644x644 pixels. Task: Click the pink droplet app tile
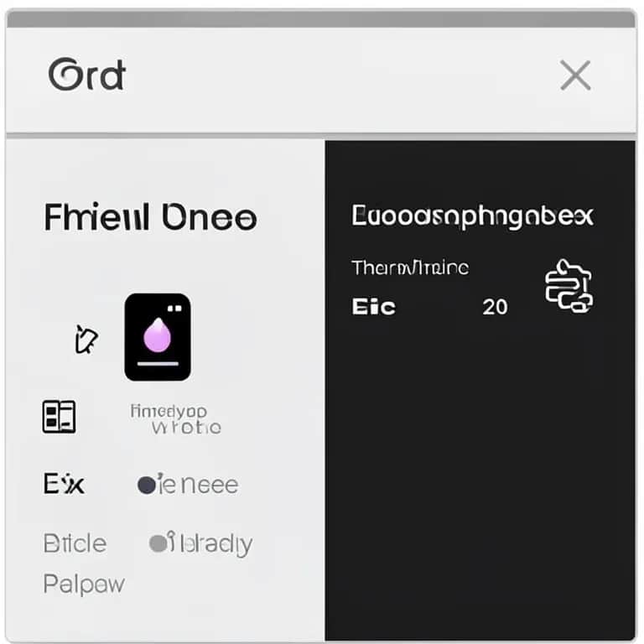tap(158, 337)
